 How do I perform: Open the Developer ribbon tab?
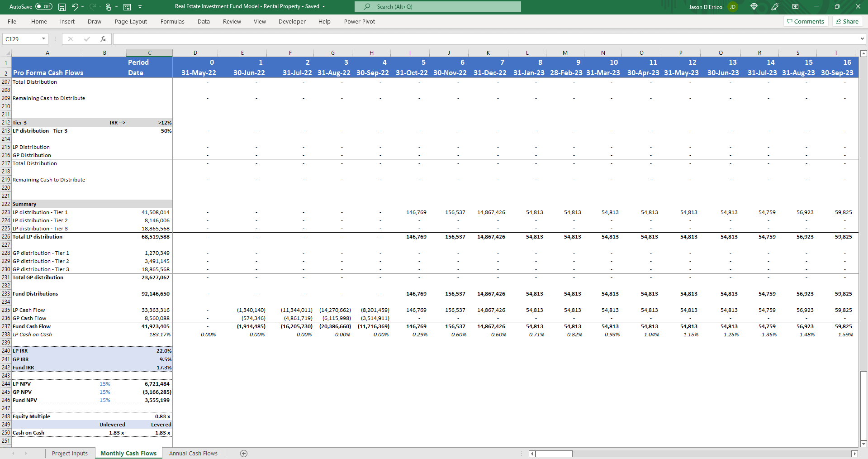point(292,21)
